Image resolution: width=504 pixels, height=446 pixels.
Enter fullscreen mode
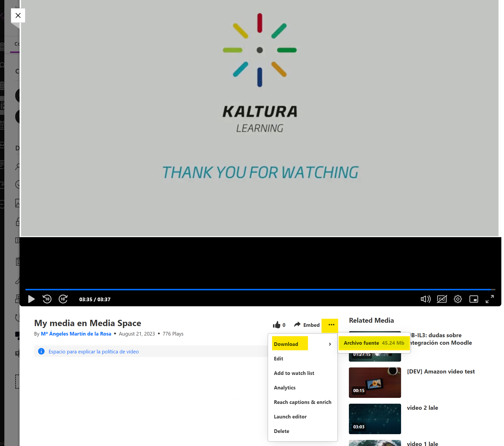(490, 299)
